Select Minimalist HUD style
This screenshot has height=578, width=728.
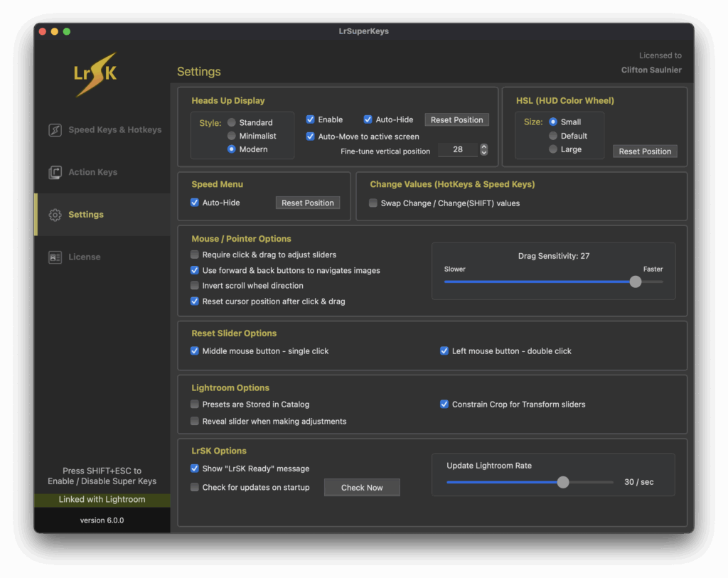(x=231, y=136)
